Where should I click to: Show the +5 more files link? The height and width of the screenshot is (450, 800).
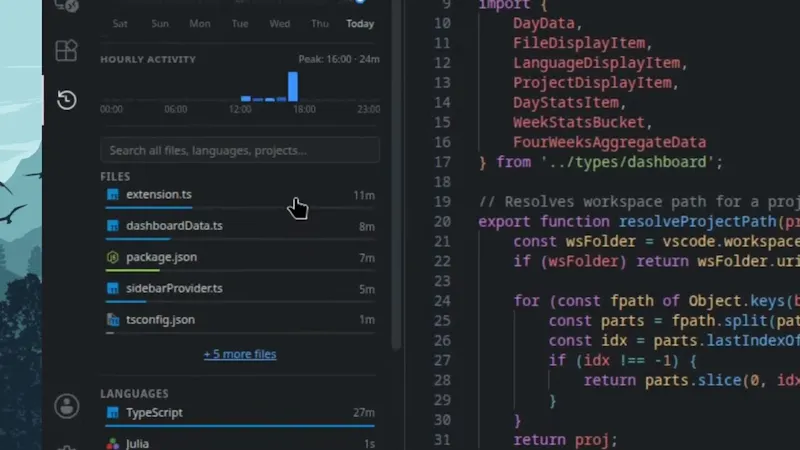[240, 354]
